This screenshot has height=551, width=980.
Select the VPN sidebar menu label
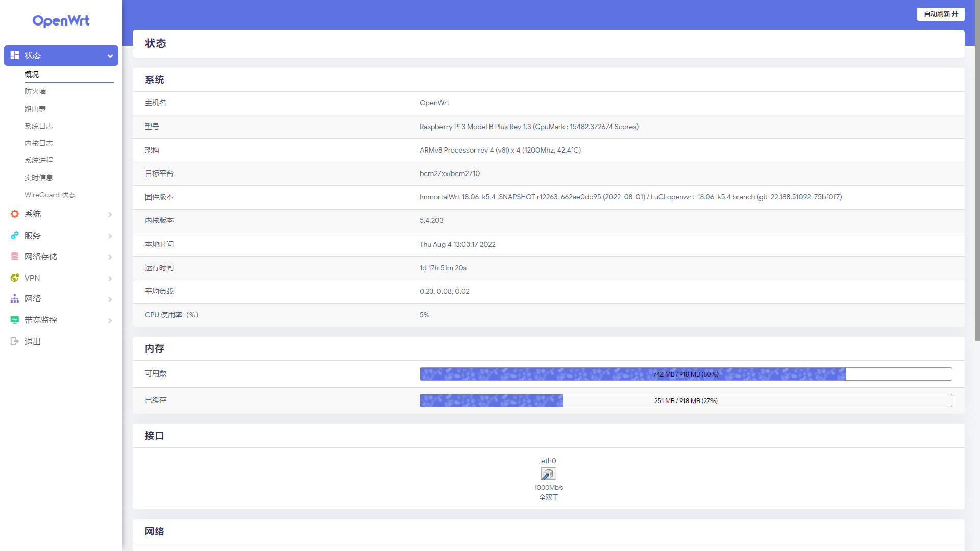pos(32,278)
